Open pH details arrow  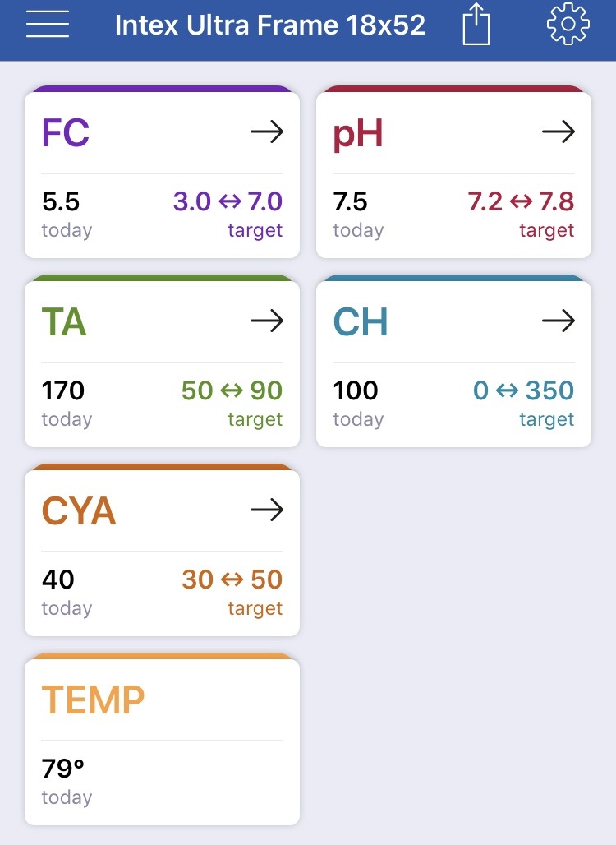(559, 132)
